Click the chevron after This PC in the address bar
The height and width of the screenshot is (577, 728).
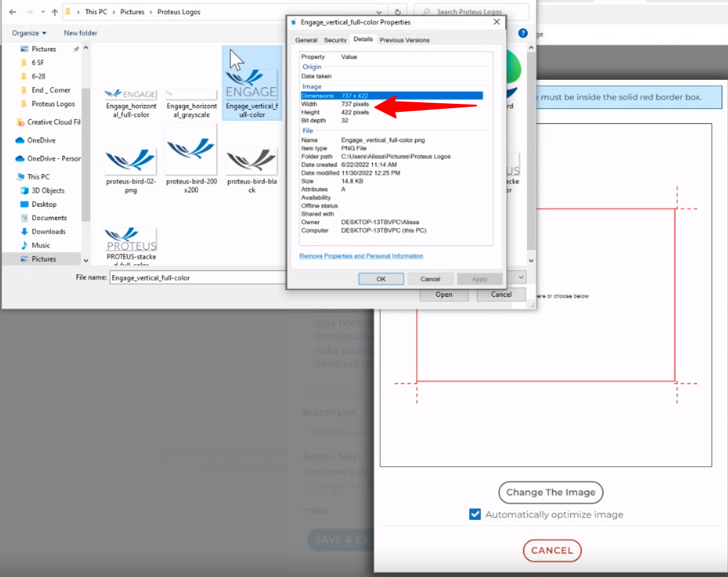114,12
